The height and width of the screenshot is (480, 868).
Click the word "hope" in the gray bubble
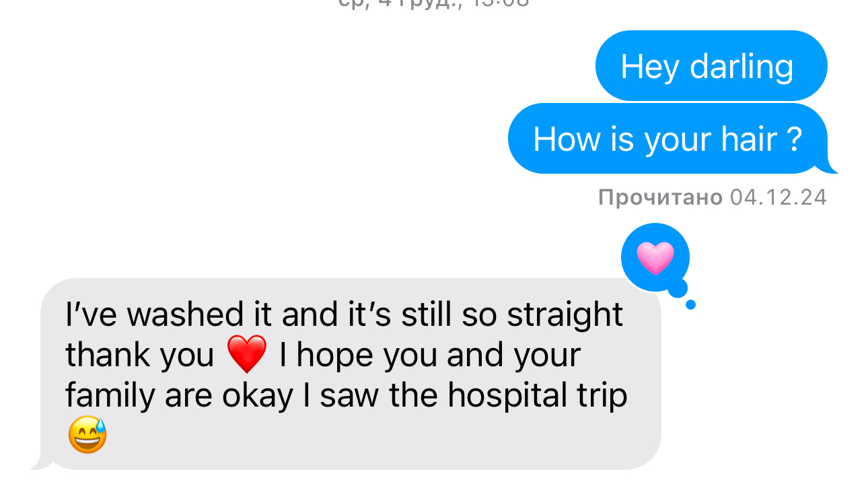334,355
